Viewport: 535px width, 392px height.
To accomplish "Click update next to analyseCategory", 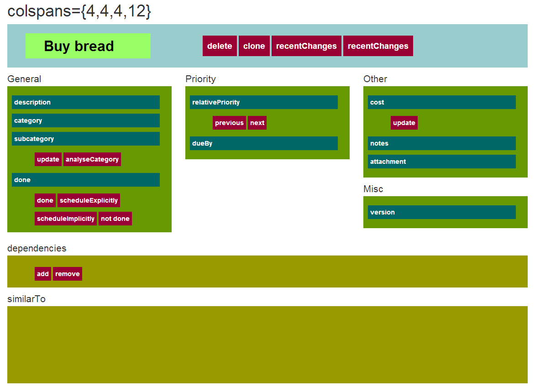I will coord(48,159).
